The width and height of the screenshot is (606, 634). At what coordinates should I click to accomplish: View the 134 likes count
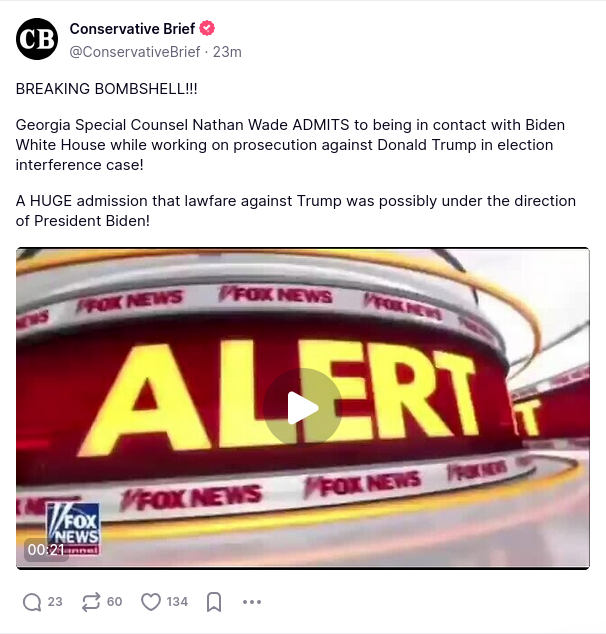coord(177,602)
